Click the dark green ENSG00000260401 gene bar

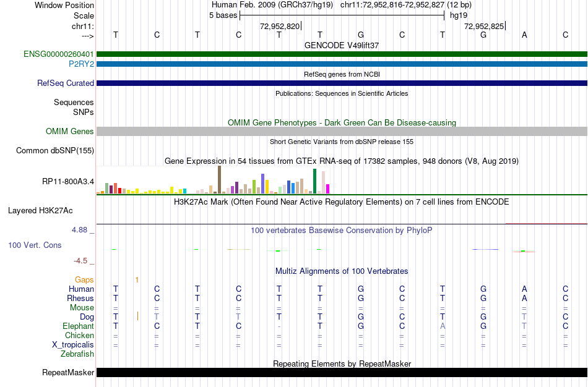(x=342, y=54)
